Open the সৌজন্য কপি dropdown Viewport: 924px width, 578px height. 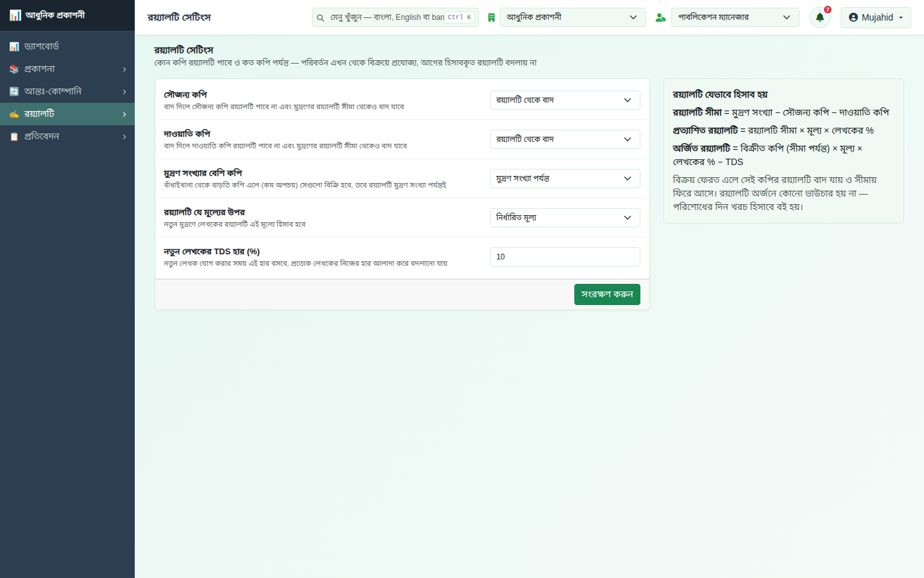tap(565, 100)
